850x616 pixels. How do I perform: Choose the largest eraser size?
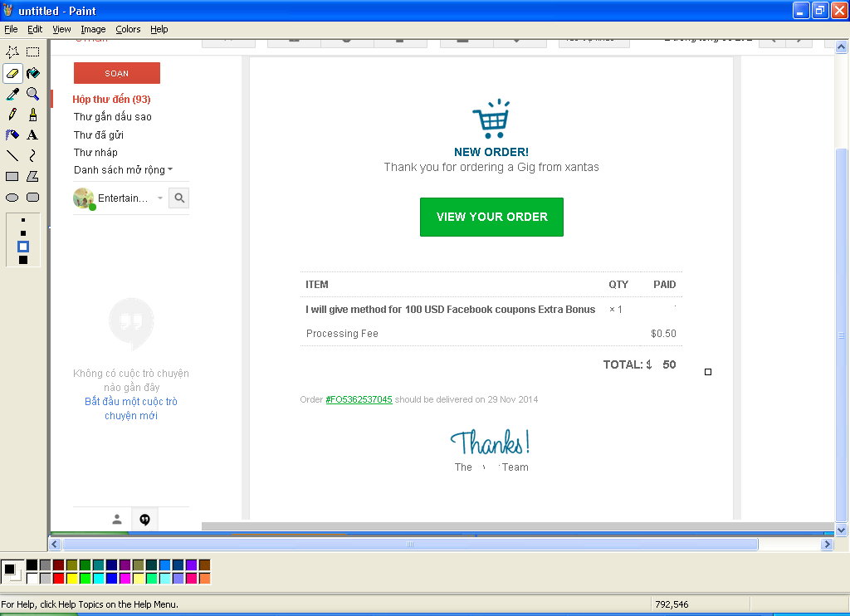tap(22, 261)
